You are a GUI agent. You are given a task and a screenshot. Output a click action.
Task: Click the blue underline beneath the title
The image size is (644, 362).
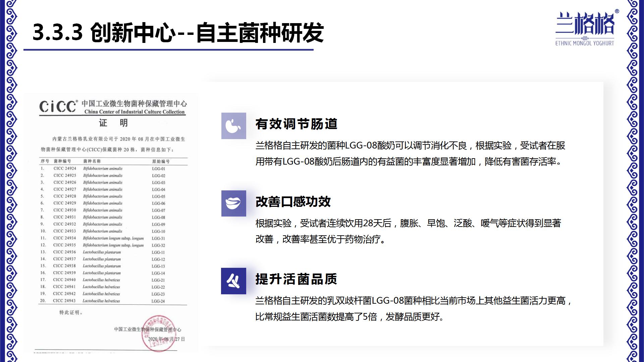(x=168, y=50)
